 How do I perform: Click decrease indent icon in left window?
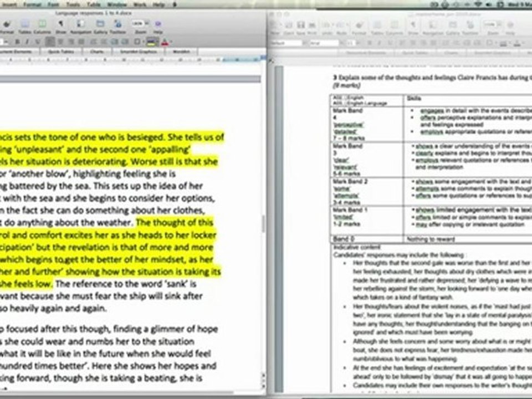pos(114,42)
